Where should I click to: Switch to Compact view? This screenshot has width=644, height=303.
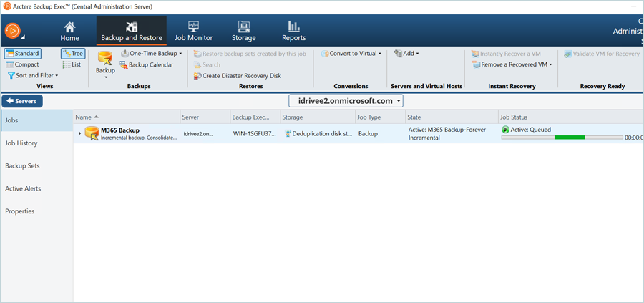(x=22, y=64)
